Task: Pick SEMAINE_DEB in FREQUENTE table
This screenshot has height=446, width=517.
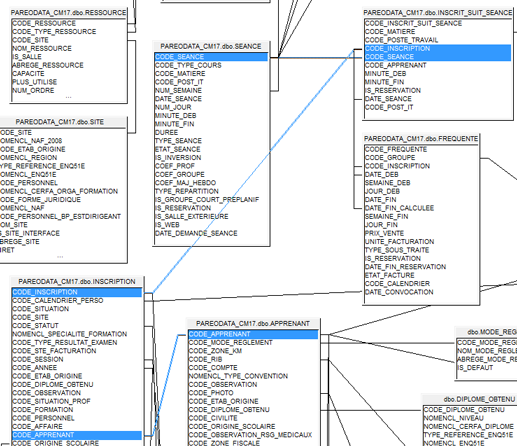Action: (388, 183)
